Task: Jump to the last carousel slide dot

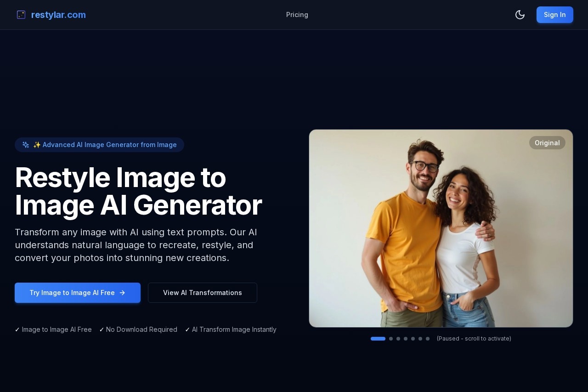Action: click(x=428, y=339)
